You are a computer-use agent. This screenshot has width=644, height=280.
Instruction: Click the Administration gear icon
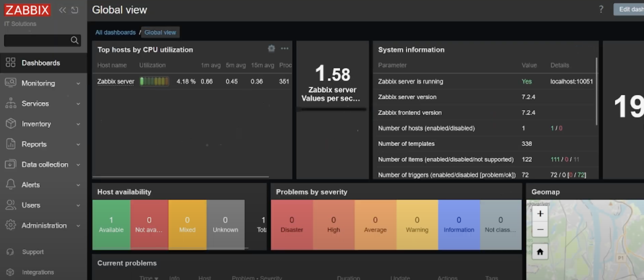[10, 225]
